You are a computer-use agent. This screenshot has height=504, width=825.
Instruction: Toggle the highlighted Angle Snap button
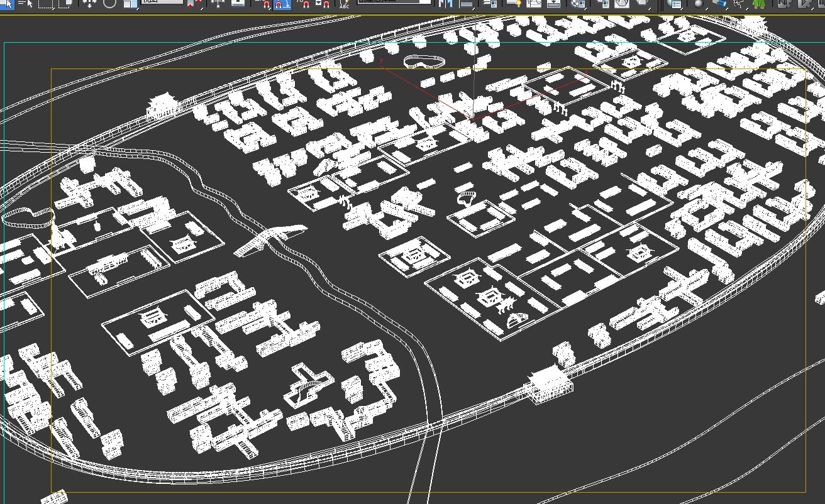[282, 4]
